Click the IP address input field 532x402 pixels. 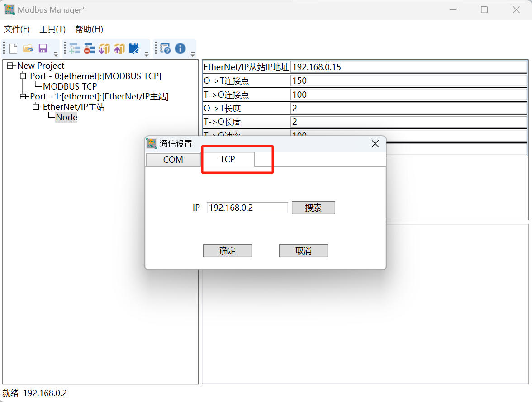point(247,208)
